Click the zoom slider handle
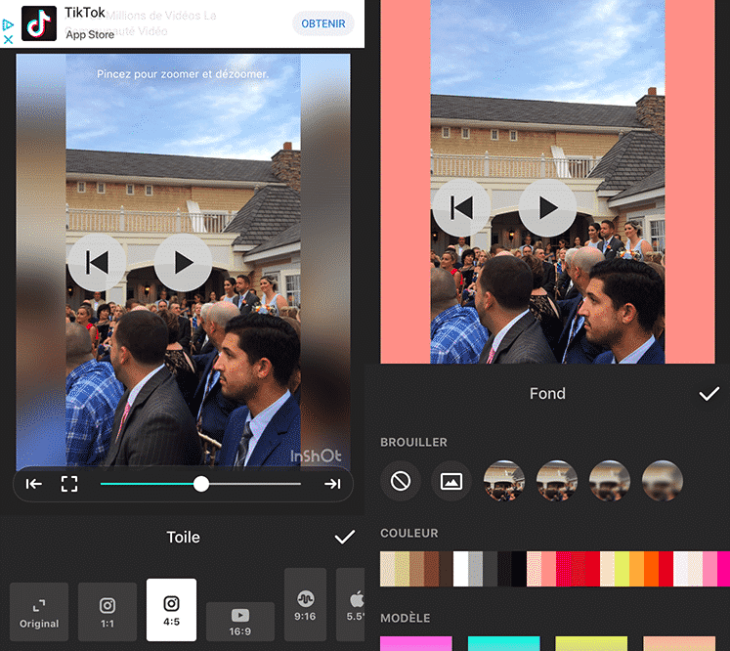Image resolution: width=730 pixels, height=651 pixels. [x=201, y=484]
